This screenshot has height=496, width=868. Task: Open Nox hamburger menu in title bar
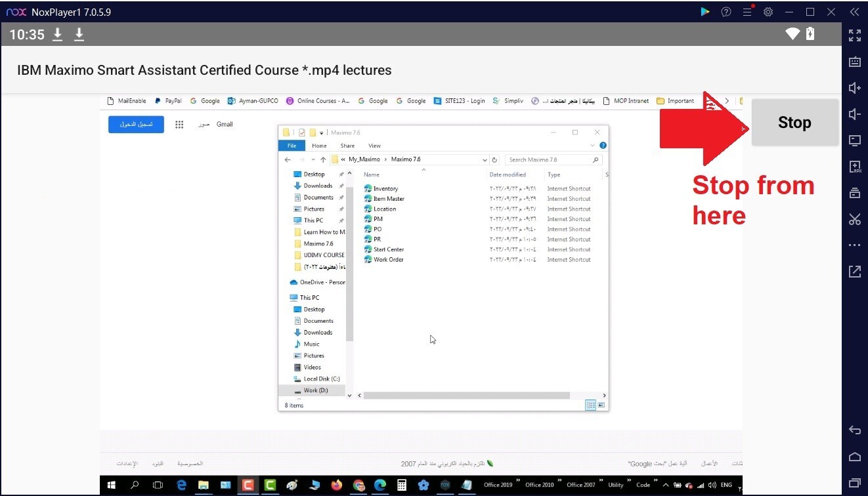tap(747, 12)
